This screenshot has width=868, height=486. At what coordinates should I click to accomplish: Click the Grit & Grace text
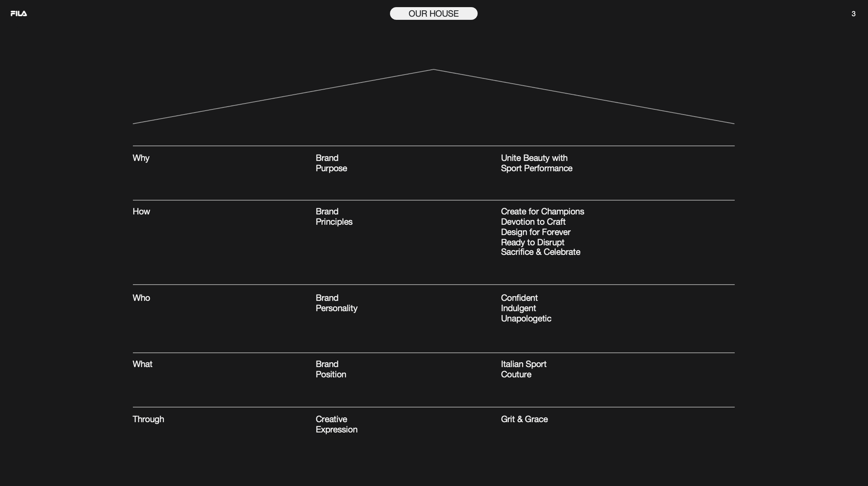[x=524, y=419]
